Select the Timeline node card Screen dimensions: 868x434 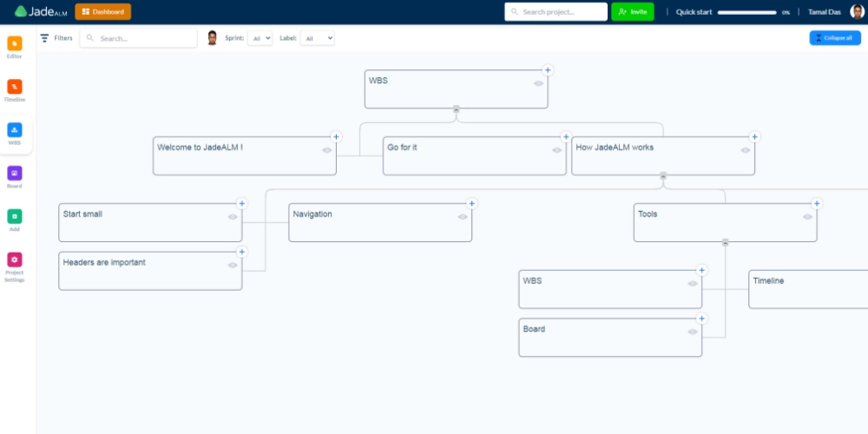point(808,289)
